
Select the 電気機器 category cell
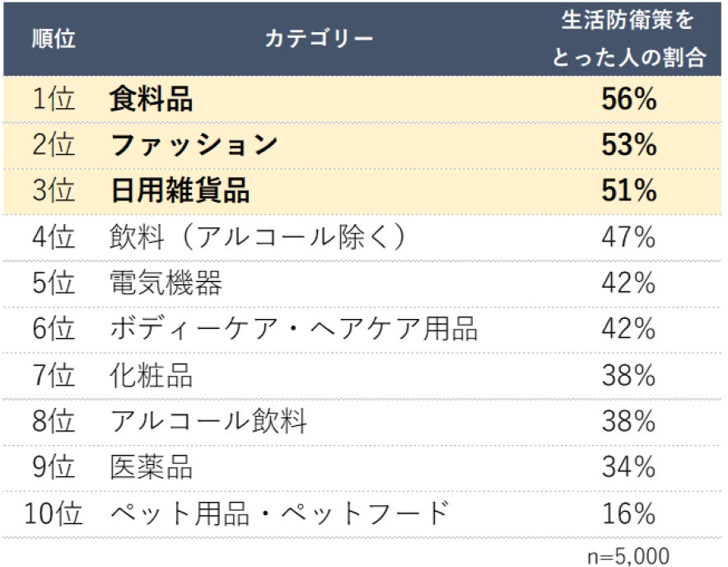(x=166, y=284)
